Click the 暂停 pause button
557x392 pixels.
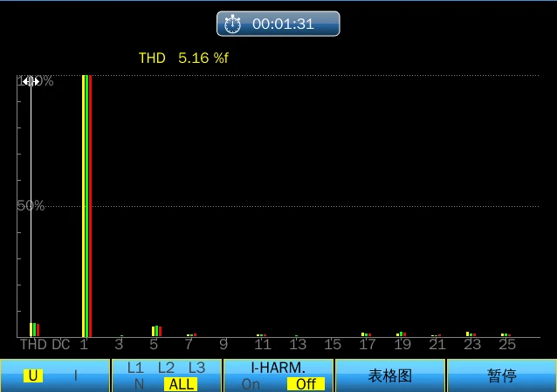pos(502,375)
